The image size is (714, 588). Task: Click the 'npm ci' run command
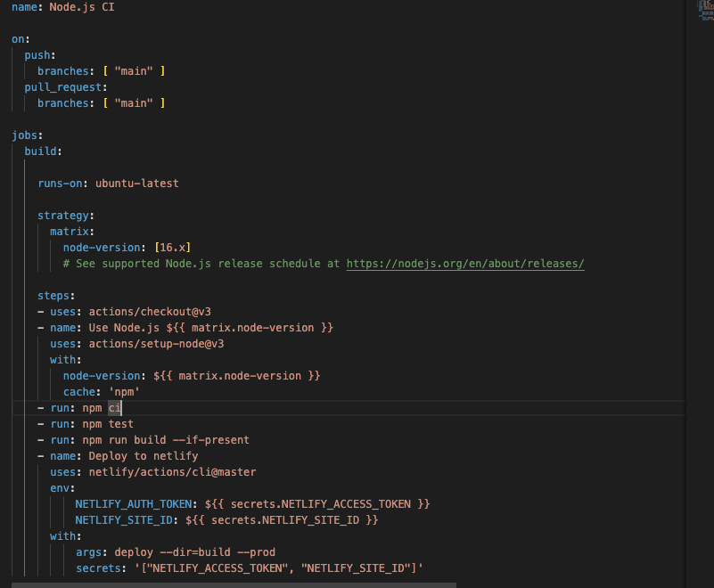point(102,408)
